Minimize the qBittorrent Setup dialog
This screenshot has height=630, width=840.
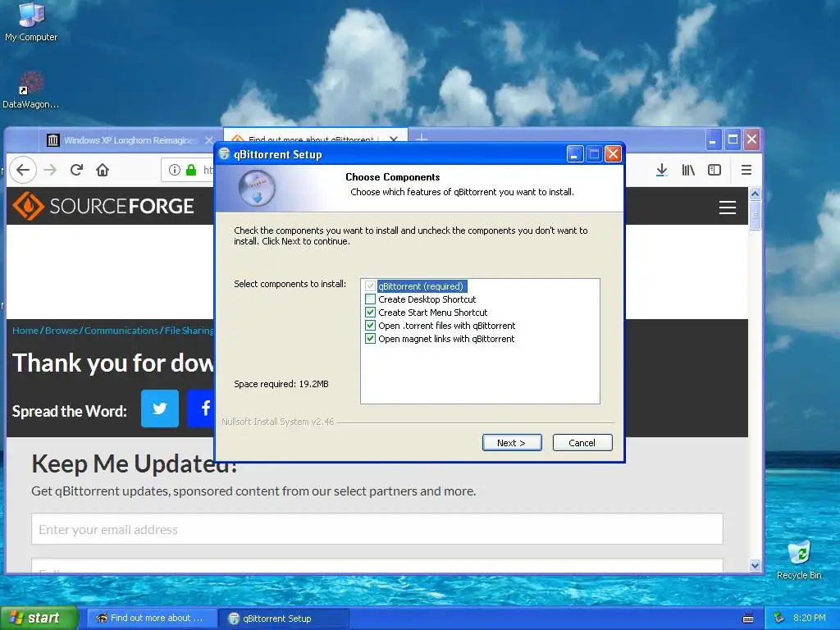click(574, 154)
